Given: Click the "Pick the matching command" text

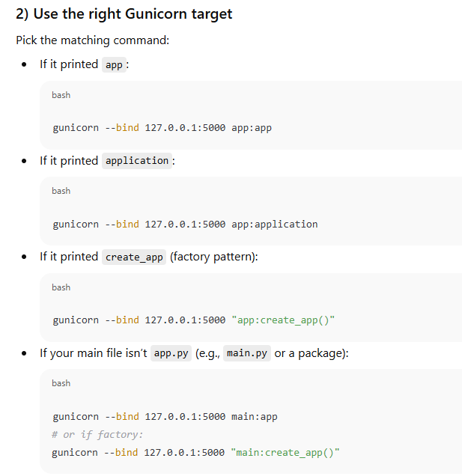Looking at the screenshot, I should coord(92,40).
